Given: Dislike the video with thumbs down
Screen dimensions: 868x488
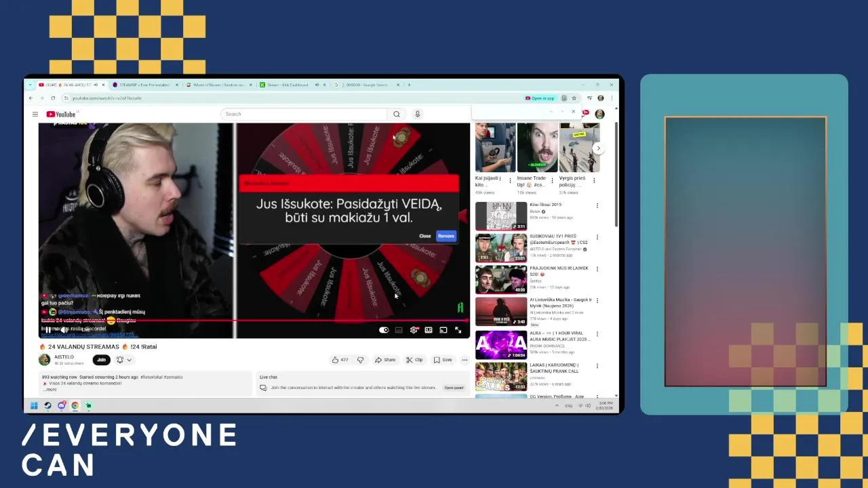Looking at the screenshot, I should [360, 360].
